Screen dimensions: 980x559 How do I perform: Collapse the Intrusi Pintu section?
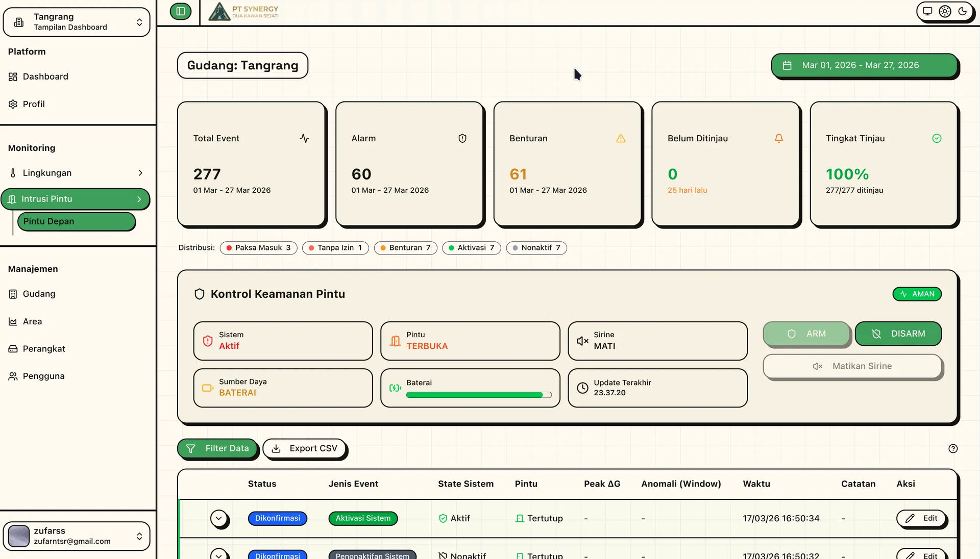[x=76, y=199]
